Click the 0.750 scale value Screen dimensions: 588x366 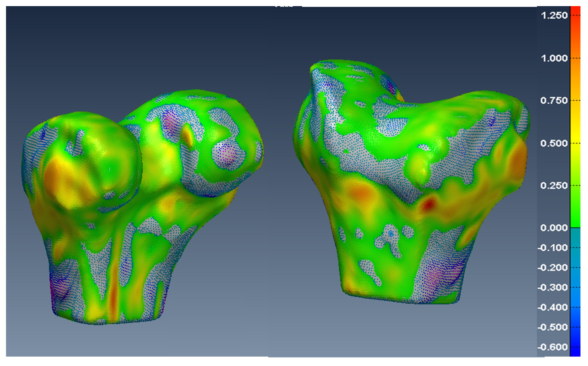(x=554, y=101)
